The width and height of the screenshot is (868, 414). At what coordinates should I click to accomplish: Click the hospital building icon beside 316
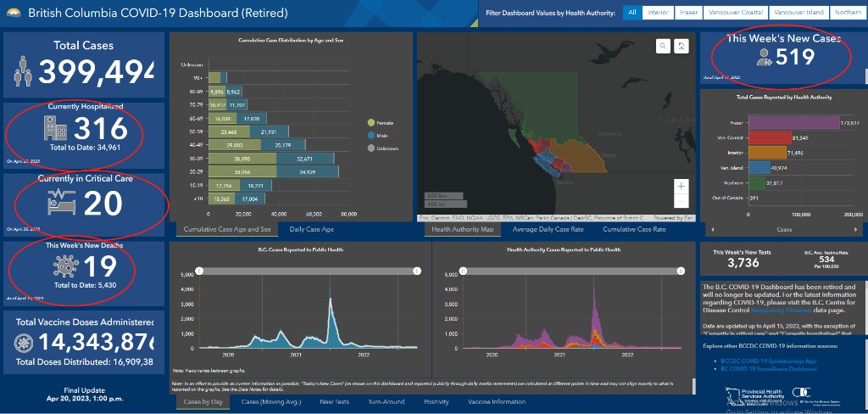coord(56,129)
